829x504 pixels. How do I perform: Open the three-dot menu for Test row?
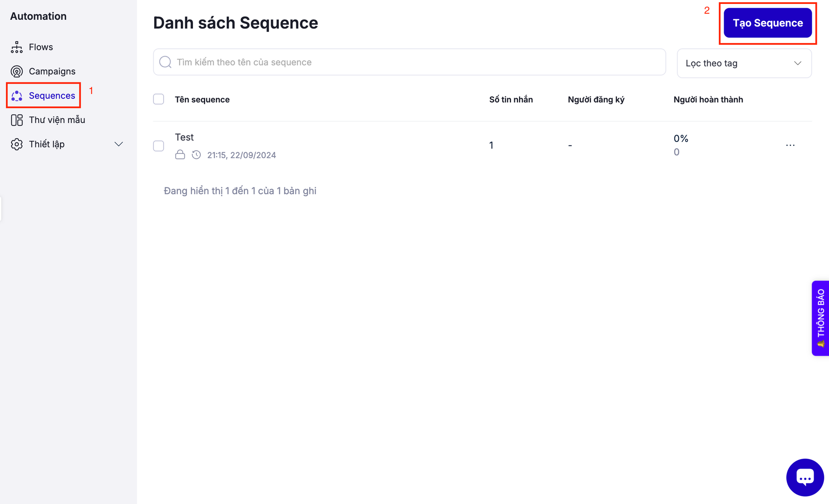[790, 145]
